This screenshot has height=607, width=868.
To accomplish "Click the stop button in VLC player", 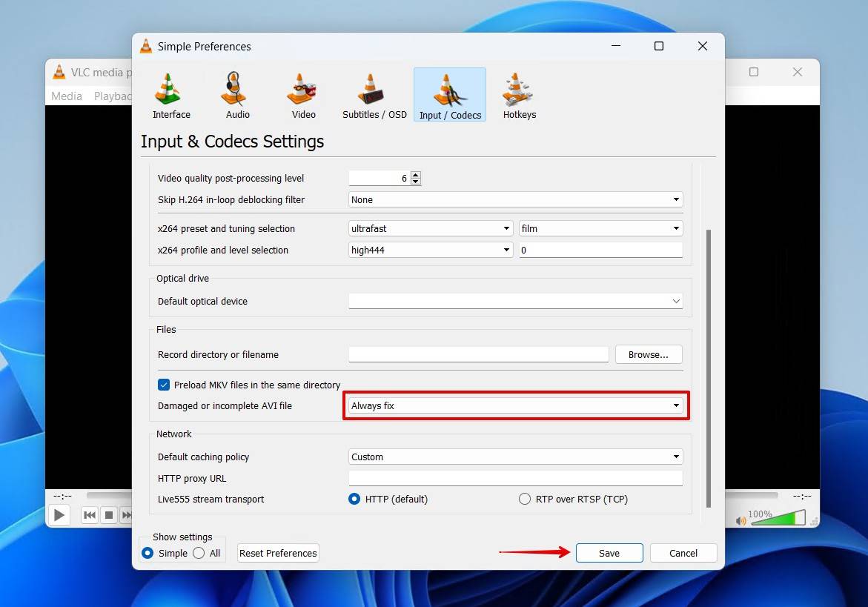I will pos(108,515).
